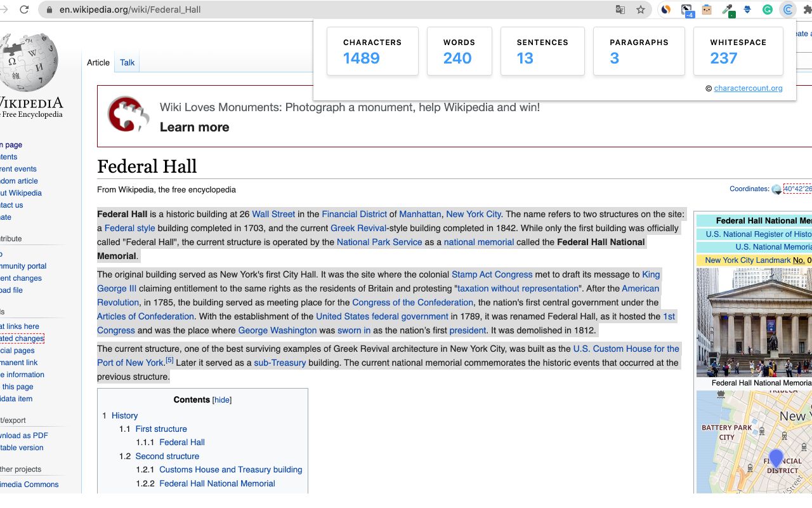Reload the page with the refresh icon
Image resolution: width=812 pixels, height=508 pixels.
coord(24,10)
